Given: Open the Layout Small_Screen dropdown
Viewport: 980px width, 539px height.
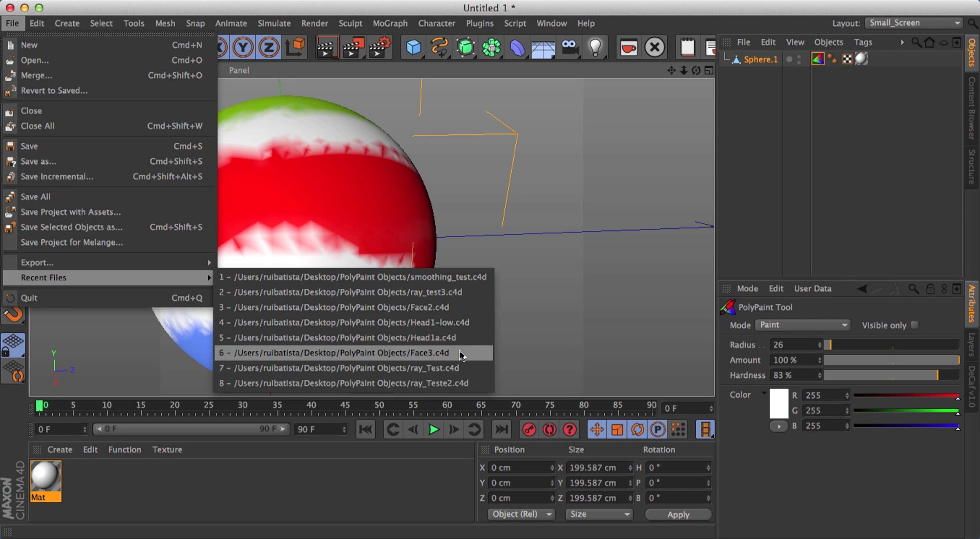Looking at the screenshot, I should (x=914, y=23).
